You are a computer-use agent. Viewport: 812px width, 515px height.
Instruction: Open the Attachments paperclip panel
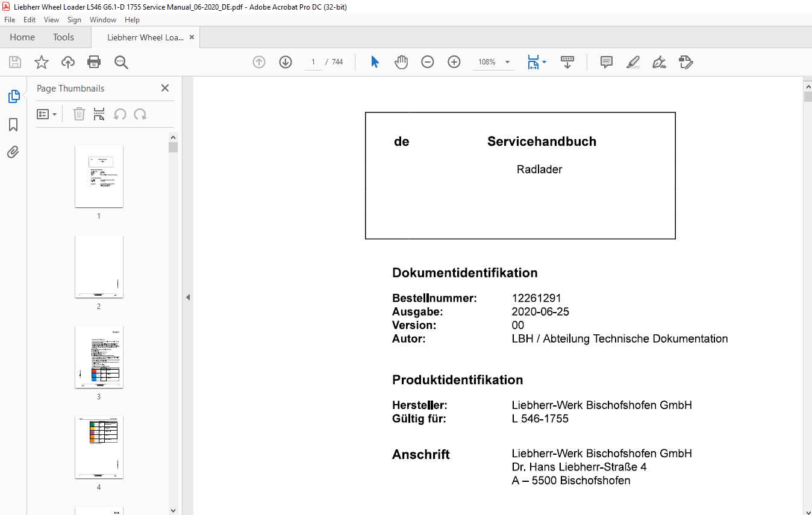13,152
